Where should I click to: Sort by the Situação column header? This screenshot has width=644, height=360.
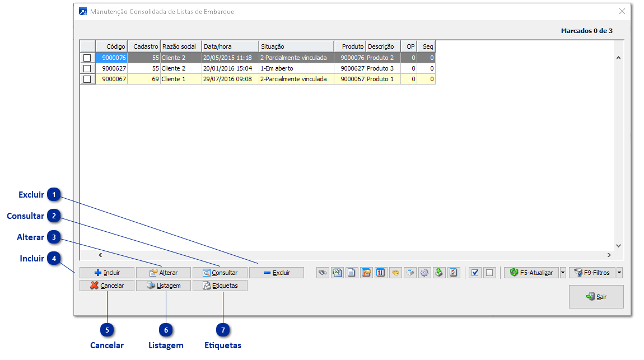point(296,46)
